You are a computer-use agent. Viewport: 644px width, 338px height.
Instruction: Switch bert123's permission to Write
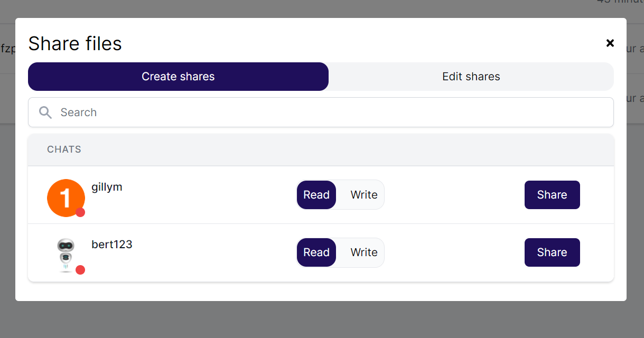tap(363, 252)
